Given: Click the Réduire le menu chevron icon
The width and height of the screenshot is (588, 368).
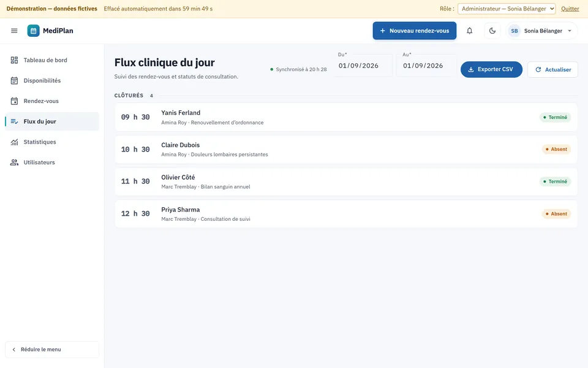Looking at the screenshot, I should tap(14, 349).
